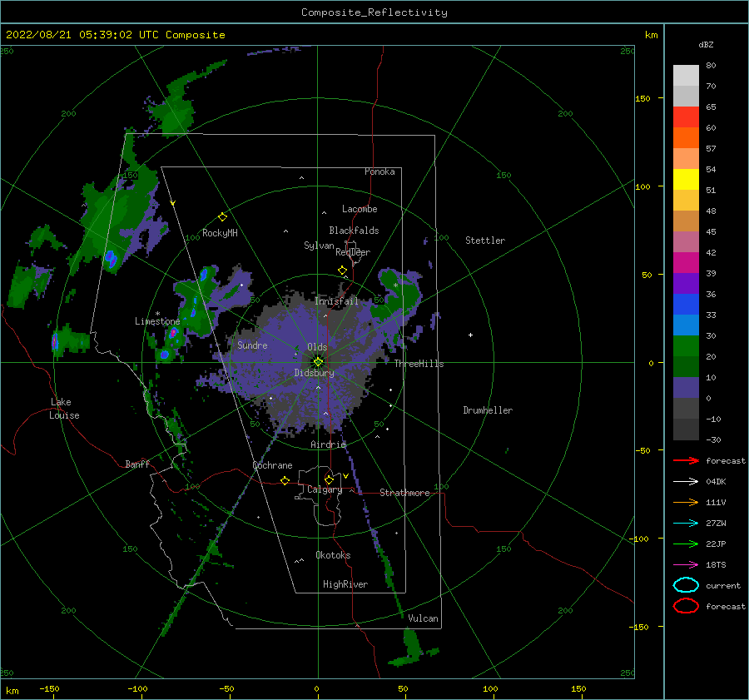Click the yellow diamond marker beside RockyMH
749x700 pixels.
(222, 217)
